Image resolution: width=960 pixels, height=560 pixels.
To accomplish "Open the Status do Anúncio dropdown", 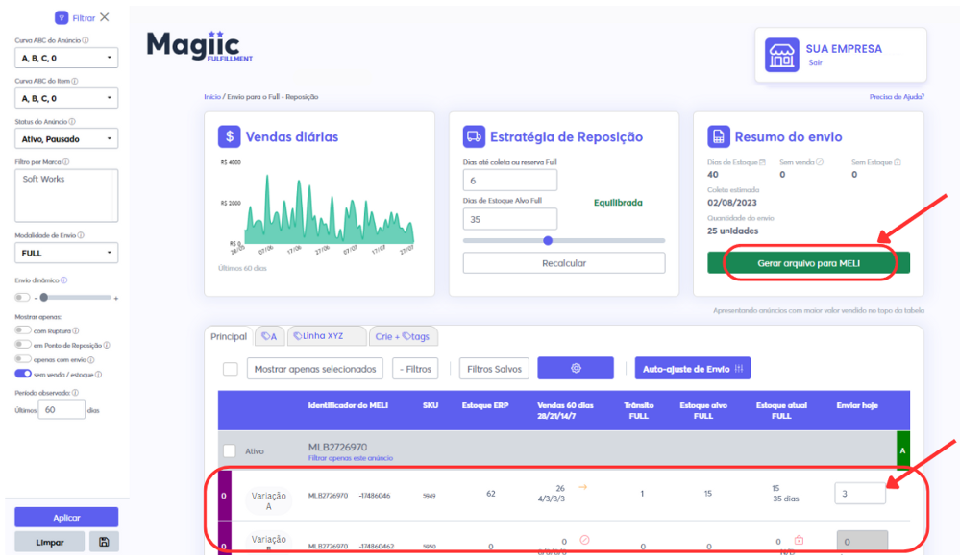I will point(66,139).
